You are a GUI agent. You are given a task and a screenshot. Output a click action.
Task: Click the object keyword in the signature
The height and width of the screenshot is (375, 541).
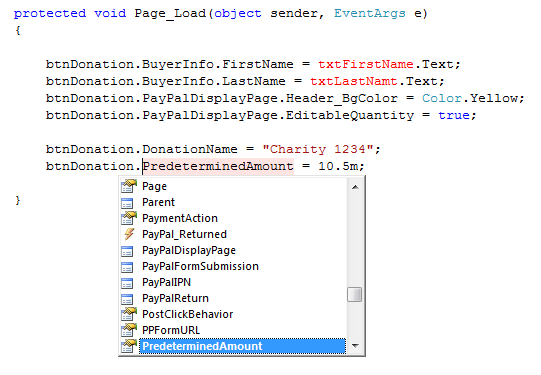(x=238, y=14)
